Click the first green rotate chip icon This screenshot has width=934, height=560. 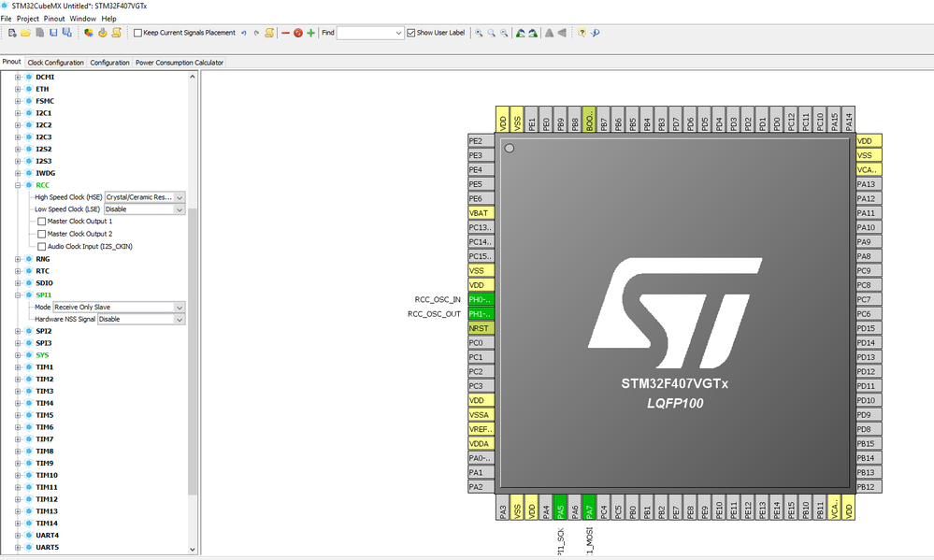coord(520,33)
